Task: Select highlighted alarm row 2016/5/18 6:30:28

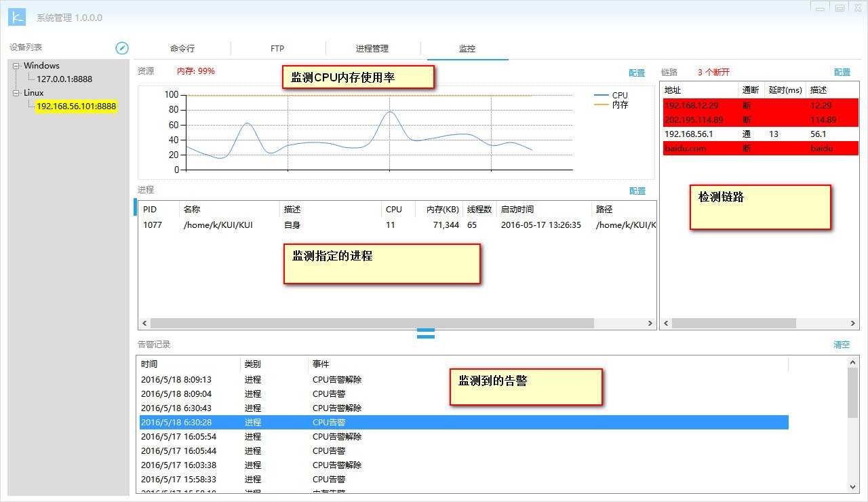Action: point(464,422)
